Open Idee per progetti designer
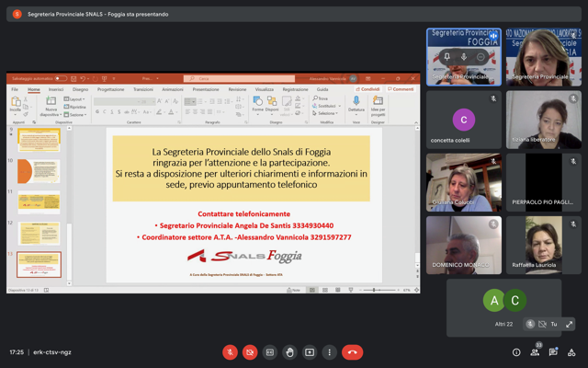Image resolution: width=588 pixels, height=368 pixels. point(378,105)
